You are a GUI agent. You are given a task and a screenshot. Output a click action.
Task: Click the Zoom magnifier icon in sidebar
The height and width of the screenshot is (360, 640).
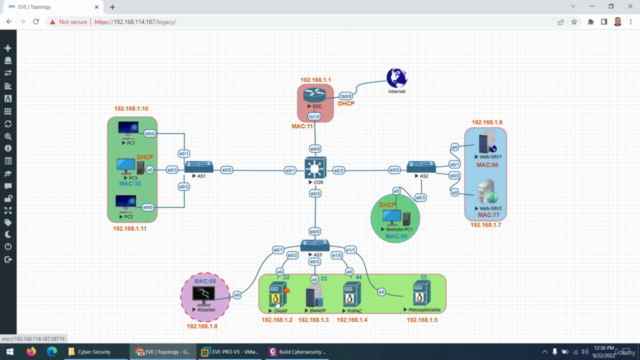[8, 136]
